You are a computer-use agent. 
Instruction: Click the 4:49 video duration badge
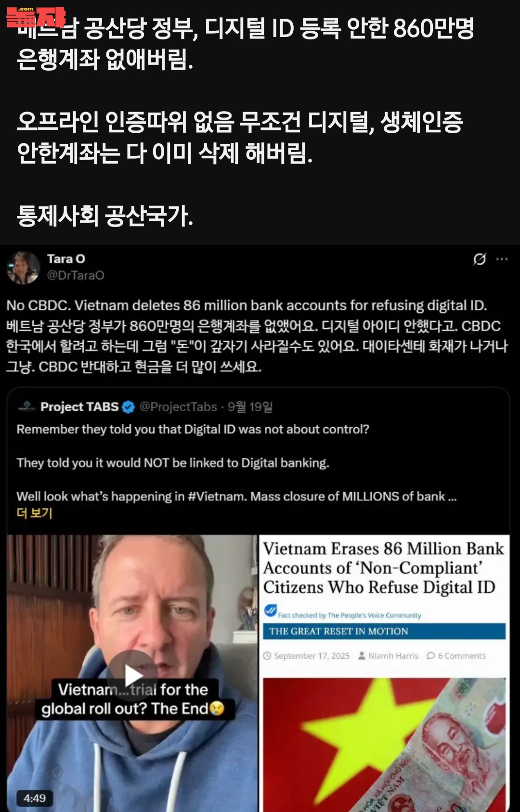[35, 799]
